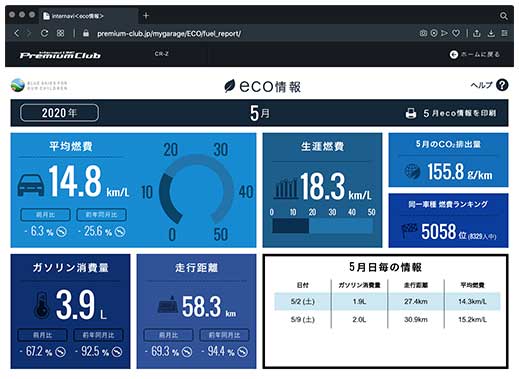Image resolution: width=519 pixels, height=379 pixels.
Task: Click the help question mark icon
Action: coord(502,85)
